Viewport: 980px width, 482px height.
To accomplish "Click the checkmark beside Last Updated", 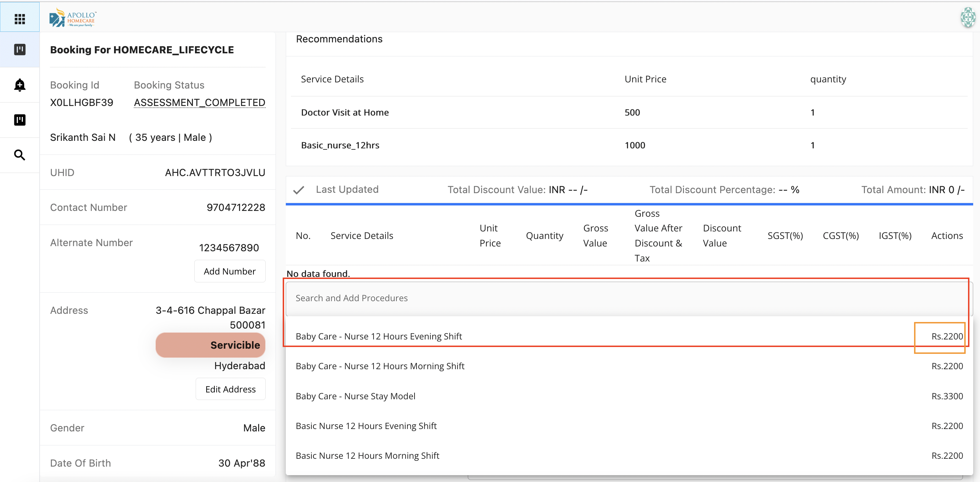I will pyautogui.click(x=299, y=190).
